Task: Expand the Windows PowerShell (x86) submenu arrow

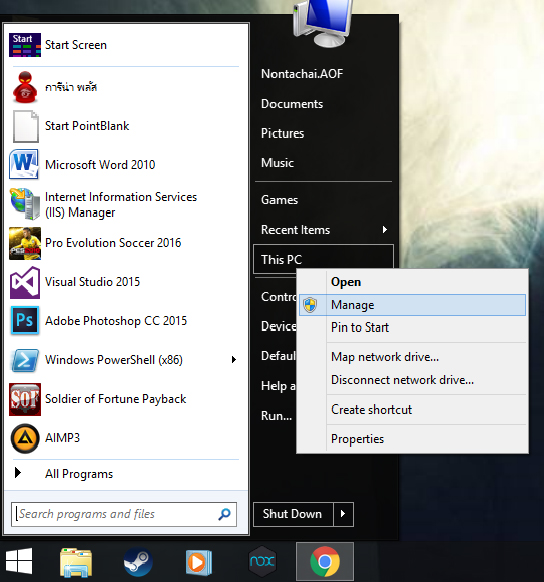Action: [x=234, y=360]
